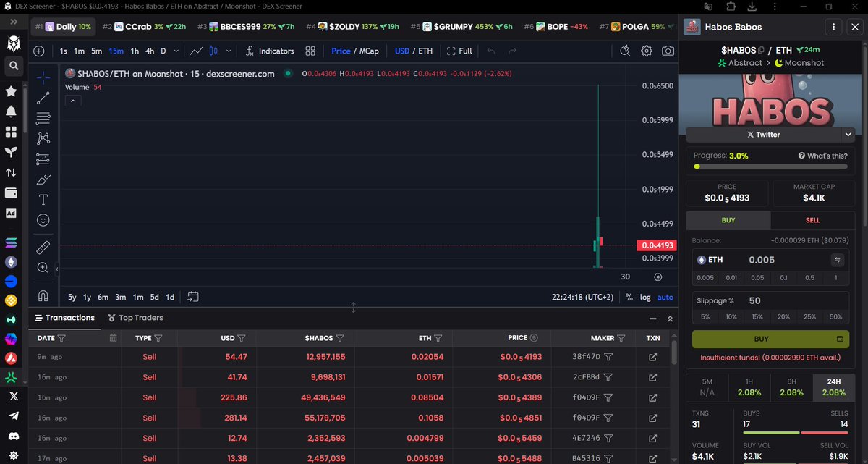Open Gainers and Losers arrows icon
Screen dimensions: 868x464
pyautogui.click(x=11, y=172)
